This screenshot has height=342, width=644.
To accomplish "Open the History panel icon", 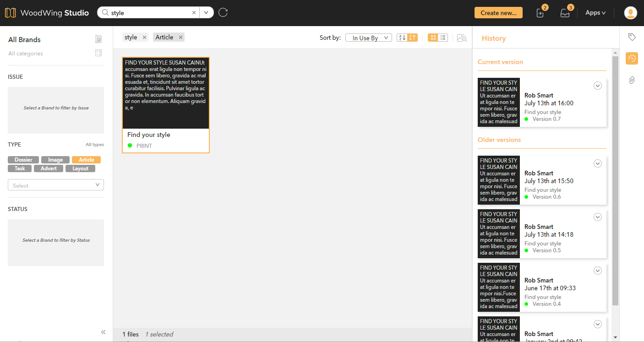I will point(632,58).
